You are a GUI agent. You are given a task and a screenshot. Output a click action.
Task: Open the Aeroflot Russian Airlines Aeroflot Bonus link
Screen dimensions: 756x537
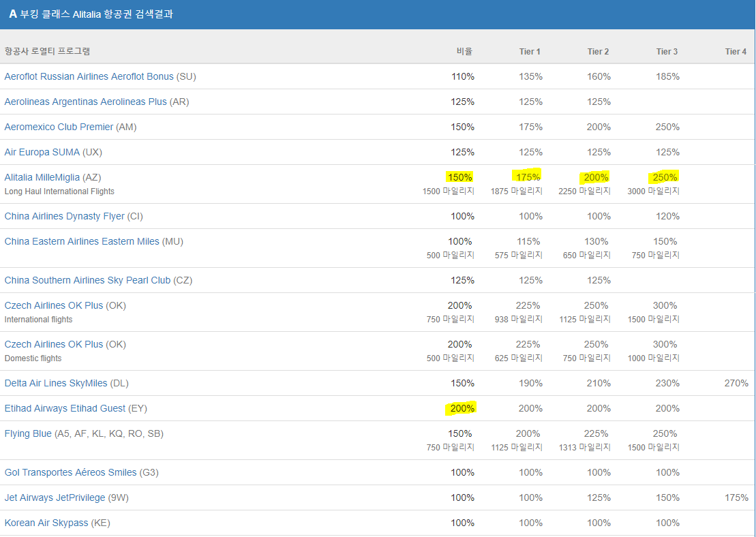[89, 76]
